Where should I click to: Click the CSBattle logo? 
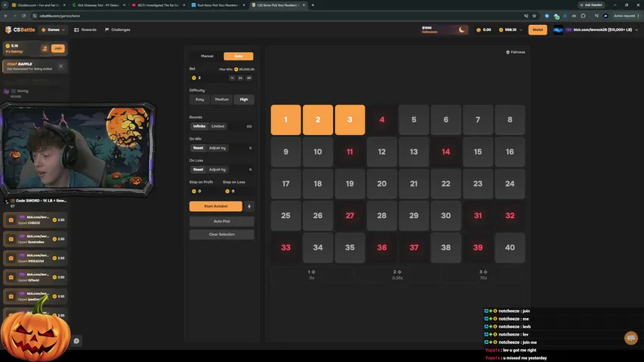tap(20, 29)
